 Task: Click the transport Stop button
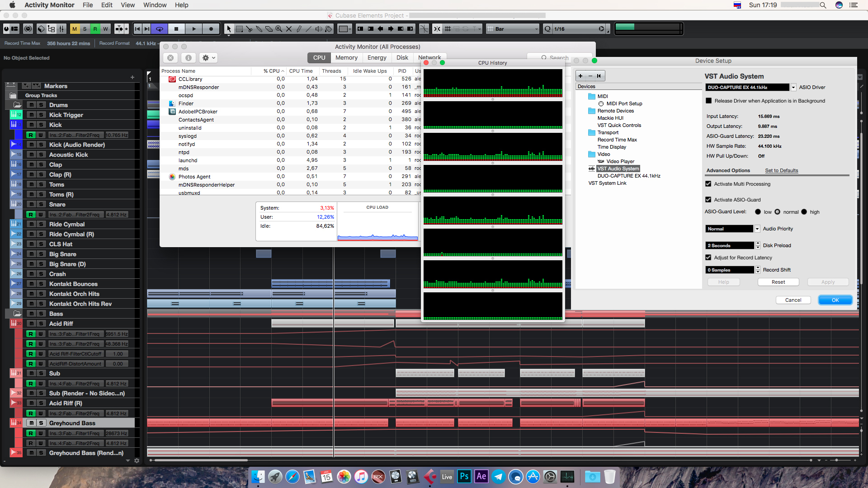[x=176, y=29]
